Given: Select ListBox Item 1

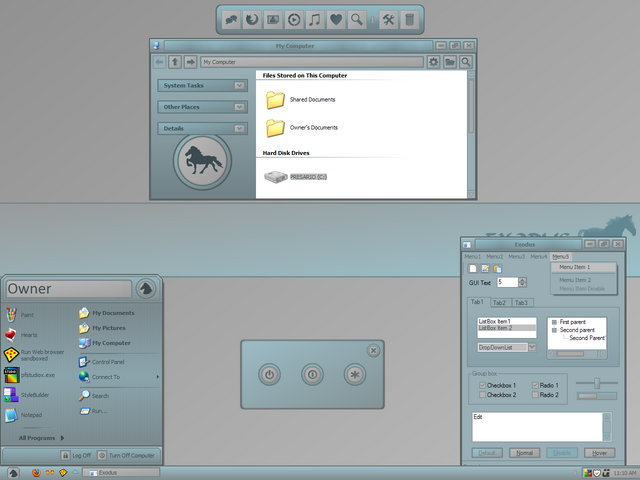Looking at the screenshot, I should coord(507,321).
